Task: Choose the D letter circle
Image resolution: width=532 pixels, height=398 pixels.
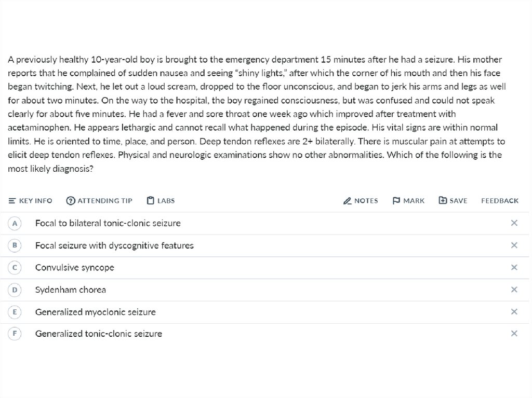Action: tap(15, 290)
